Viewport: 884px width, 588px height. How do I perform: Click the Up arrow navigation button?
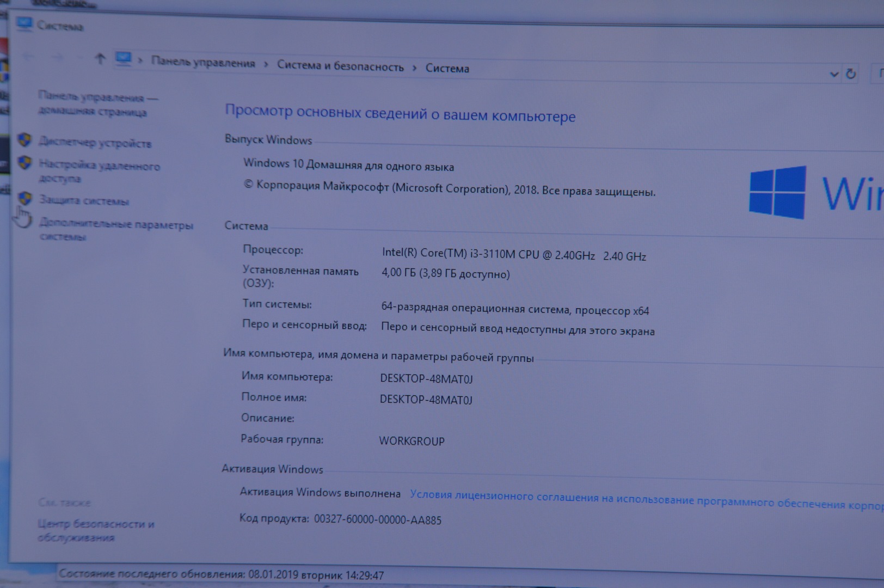click(x=100, y=58)
